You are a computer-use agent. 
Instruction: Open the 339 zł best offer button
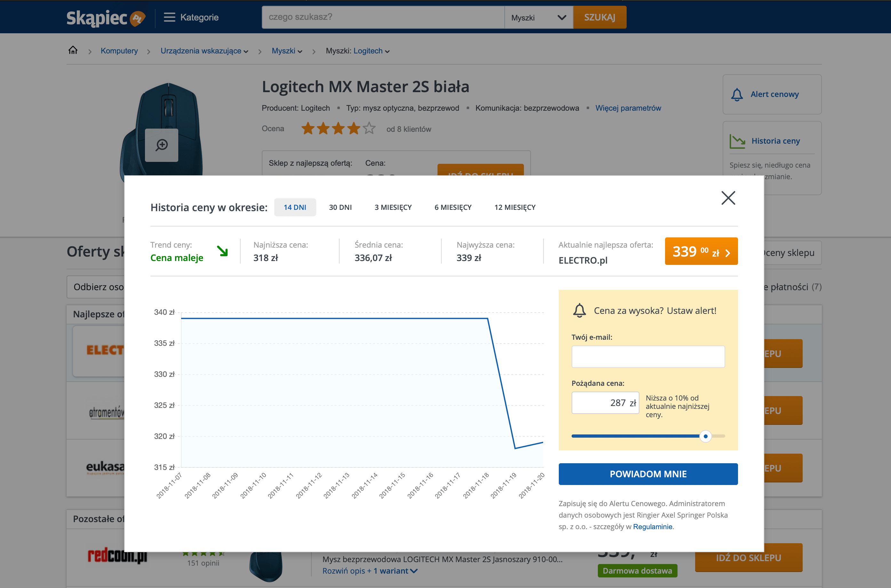(x=701, y=251)
